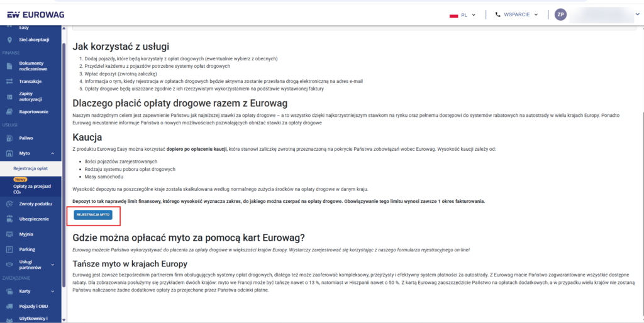Click the Paliwo fuel pump icon
This screenshot has height=323, width=644.
[9, 138]
